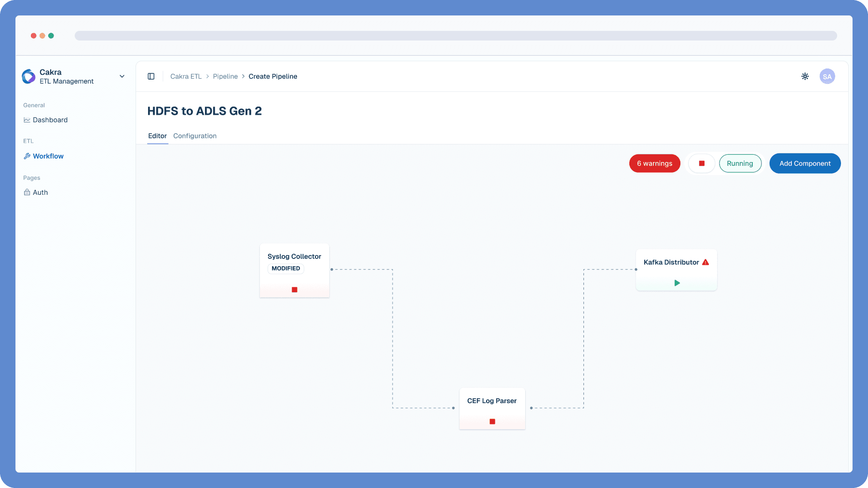Image resolution: width=868 pixels, height=488 pixels.
Task: Click the Syslog Collector output connector dot
Action: pyautogui.click(x=332, y=270)
